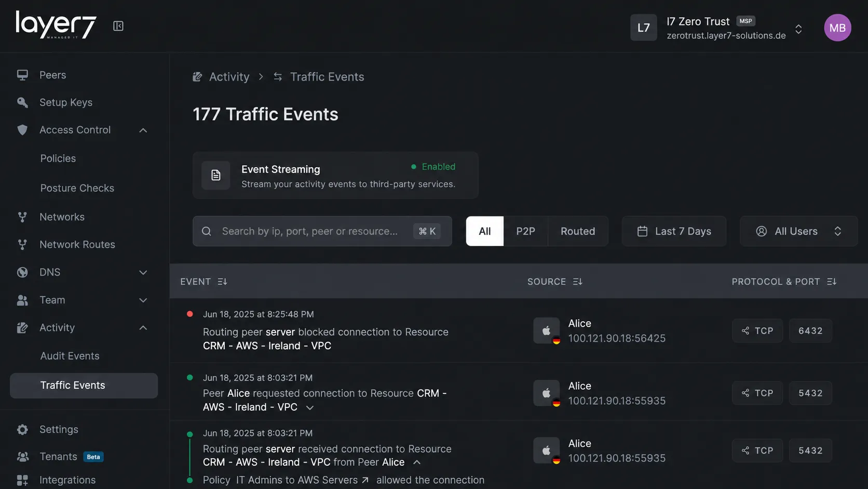Click TCP badge for port 6432 row

[757, 331]
